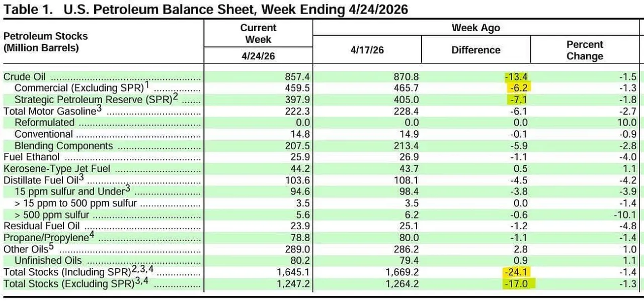Select the 4/17/26 date header

[367, 50]
